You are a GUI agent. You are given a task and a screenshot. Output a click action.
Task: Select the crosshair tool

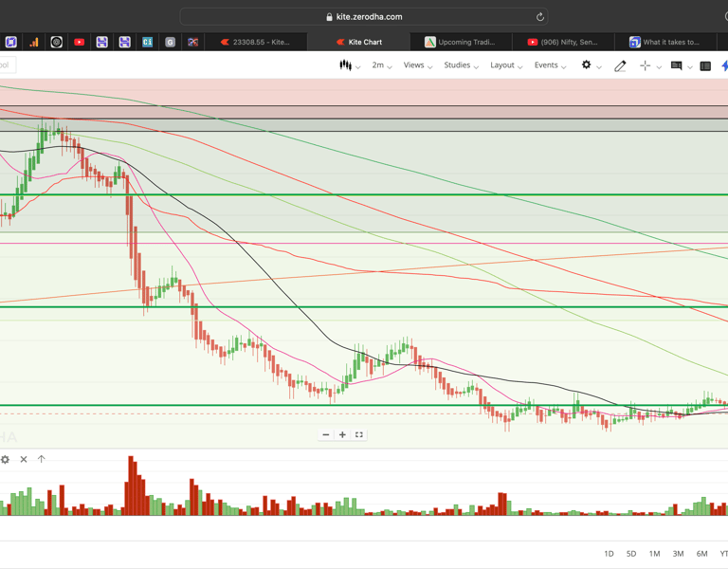(x=645, y=66)
